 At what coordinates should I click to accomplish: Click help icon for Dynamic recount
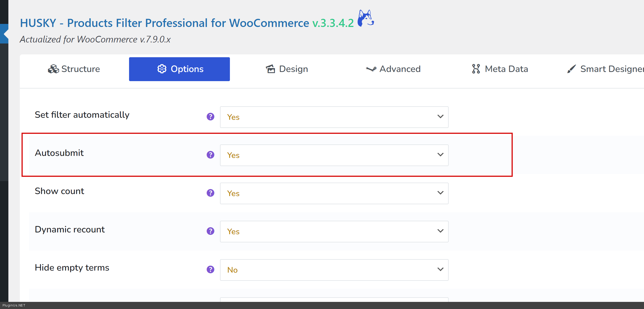click(210, 231)
